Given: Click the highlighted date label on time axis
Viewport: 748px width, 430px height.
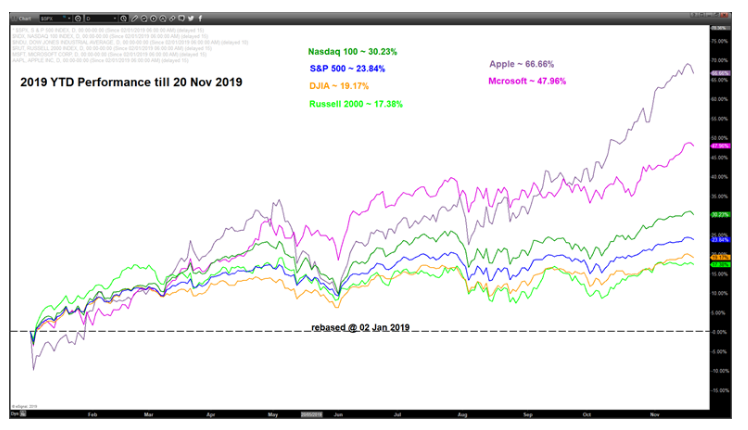Looking at the screenshot, I should coord(311,415).
